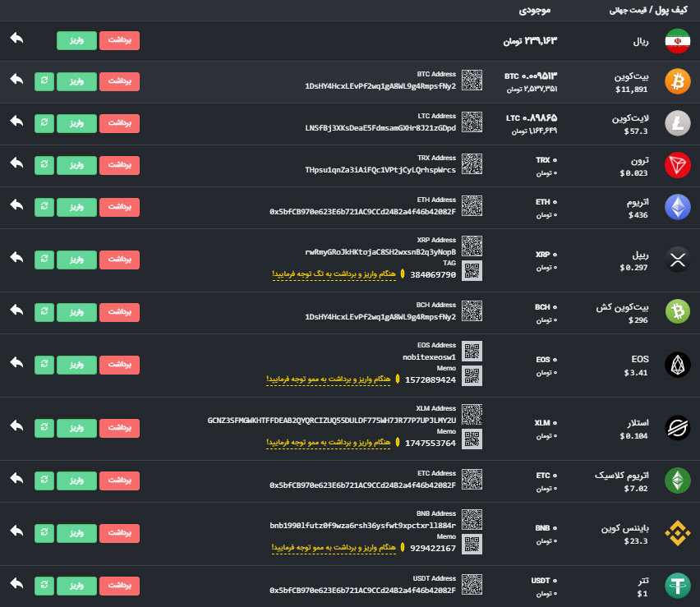Open the QR code for BTC address
Screen dimensions: 700x607
[472, 80]
